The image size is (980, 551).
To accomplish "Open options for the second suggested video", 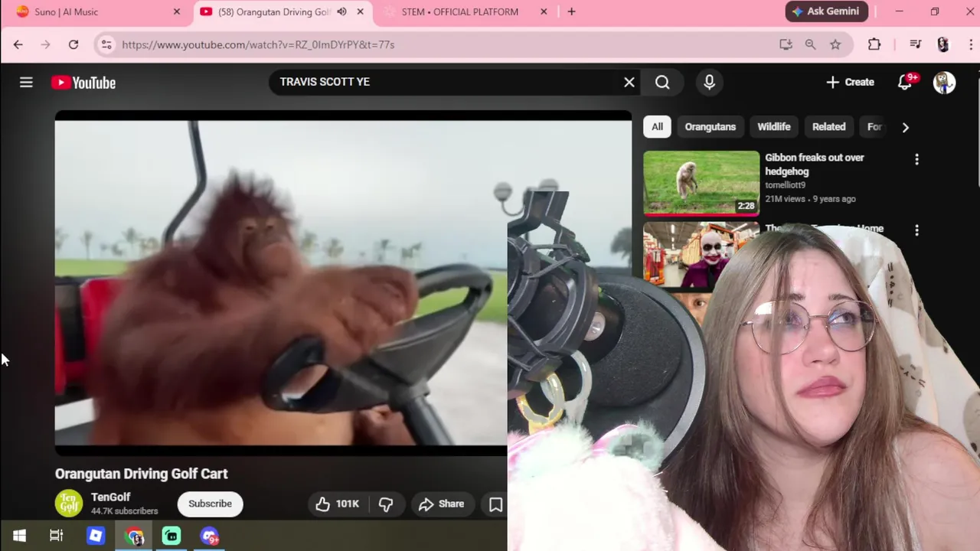I will click(916, 230).
